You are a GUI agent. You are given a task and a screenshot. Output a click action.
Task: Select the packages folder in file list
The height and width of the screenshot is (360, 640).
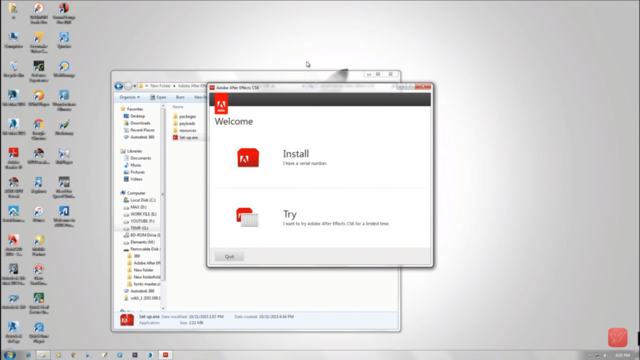(184, 116)
